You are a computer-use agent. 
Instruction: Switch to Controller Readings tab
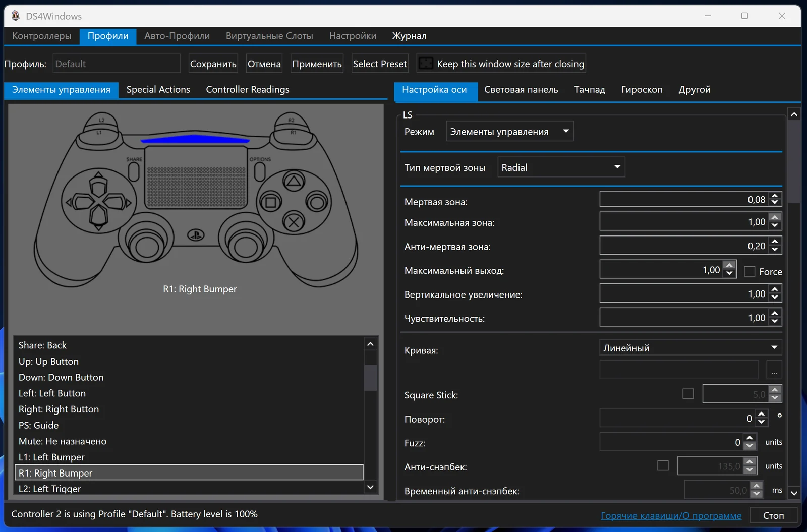[248, 89]
